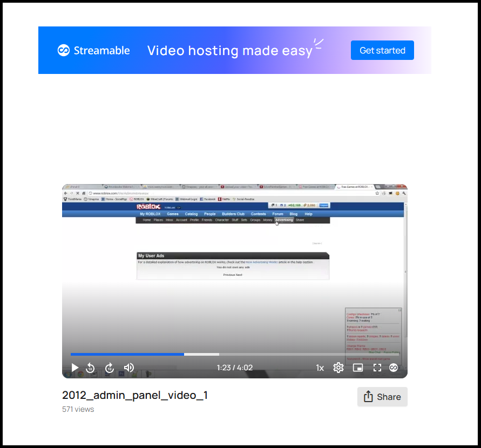
Task: Click the Streamable logo in the top banner
Action: [94, 51]
